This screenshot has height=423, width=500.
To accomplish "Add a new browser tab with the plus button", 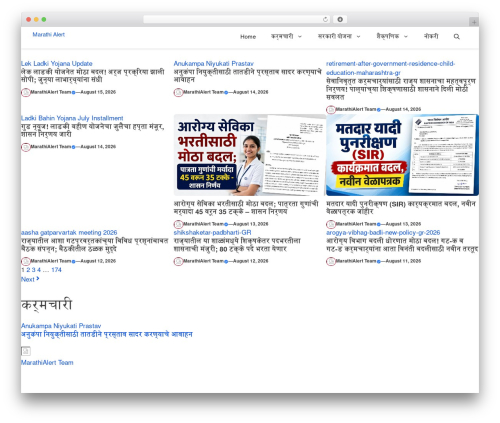I will (474, 22).
